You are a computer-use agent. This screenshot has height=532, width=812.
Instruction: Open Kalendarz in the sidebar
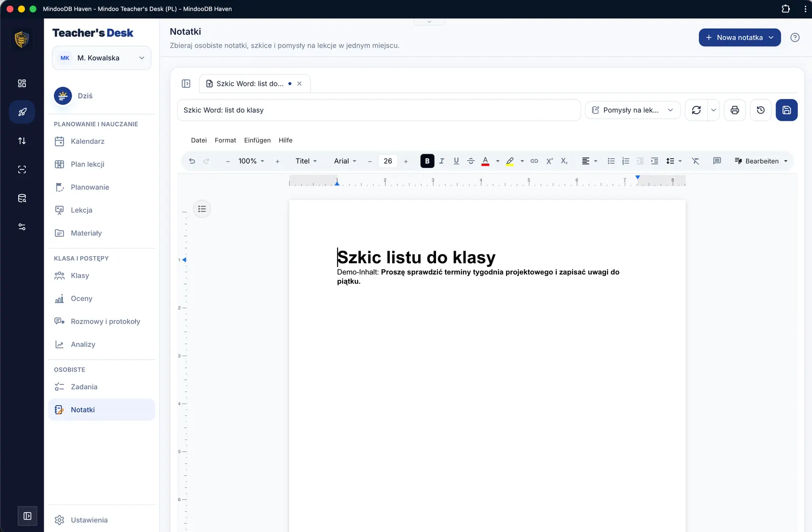(x=101, y=141)
